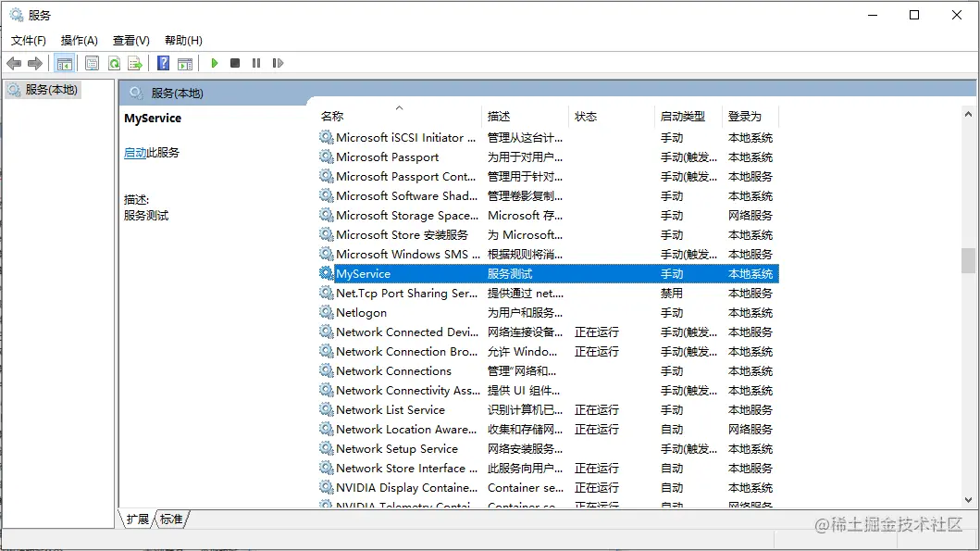Click the gear icon next to MyService
This screenshot has height=551, width=980.
point(326,273)
